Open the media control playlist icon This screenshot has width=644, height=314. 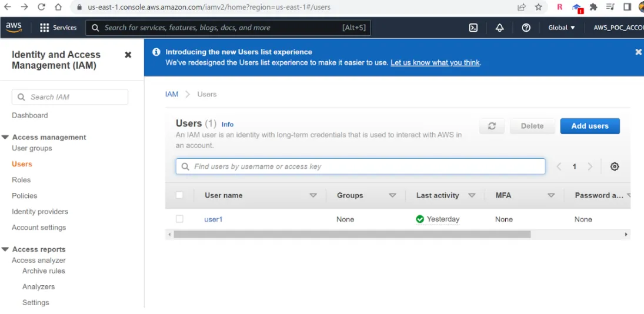610,7
